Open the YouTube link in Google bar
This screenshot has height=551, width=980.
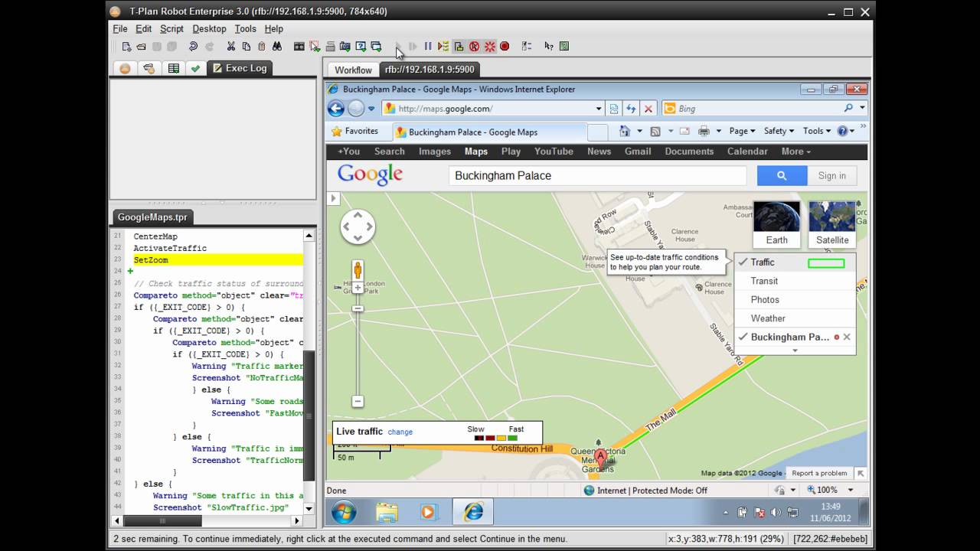pyautogui.click(x=554, y=152)
